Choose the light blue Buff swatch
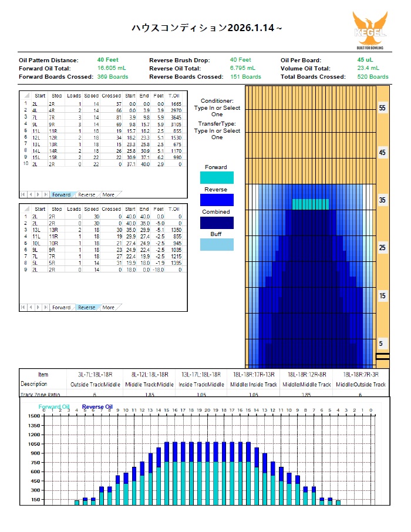The height and width of the screenshot is (532, 411). 217,245
